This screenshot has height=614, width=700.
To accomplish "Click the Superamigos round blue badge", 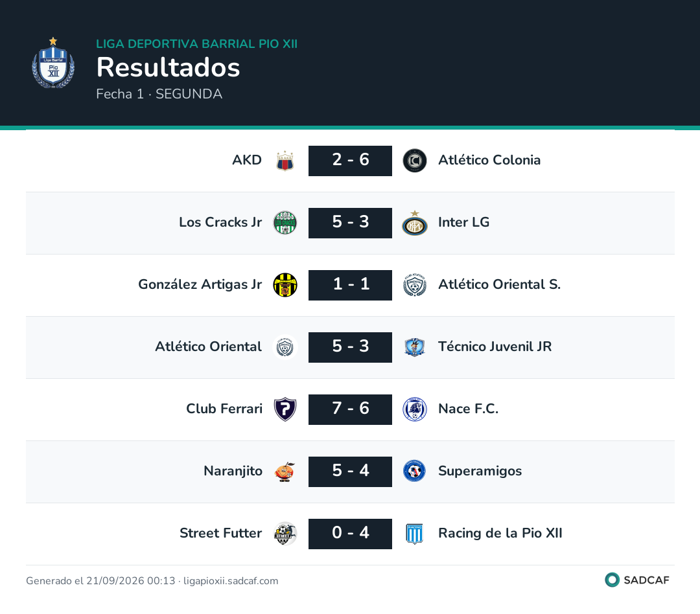I will tap(415, 472).
